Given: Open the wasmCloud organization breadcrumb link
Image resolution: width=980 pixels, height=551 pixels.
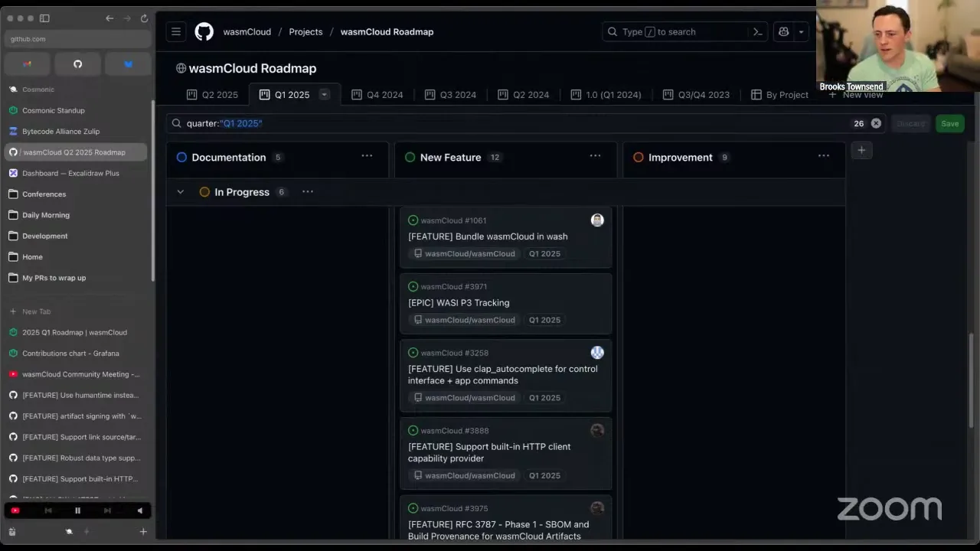Looking at the screenshot, I should point(247,31).
